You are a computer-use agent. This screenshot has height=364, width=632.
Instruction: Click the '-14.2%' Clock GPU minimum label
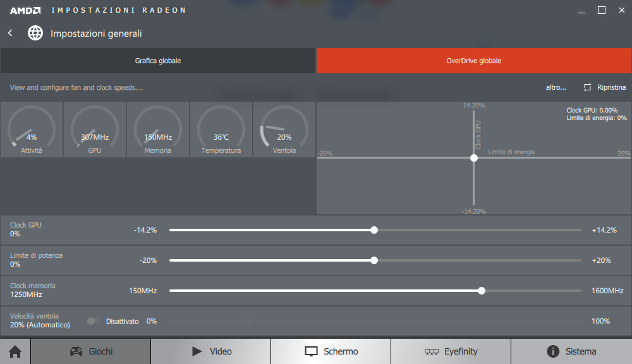145,230
